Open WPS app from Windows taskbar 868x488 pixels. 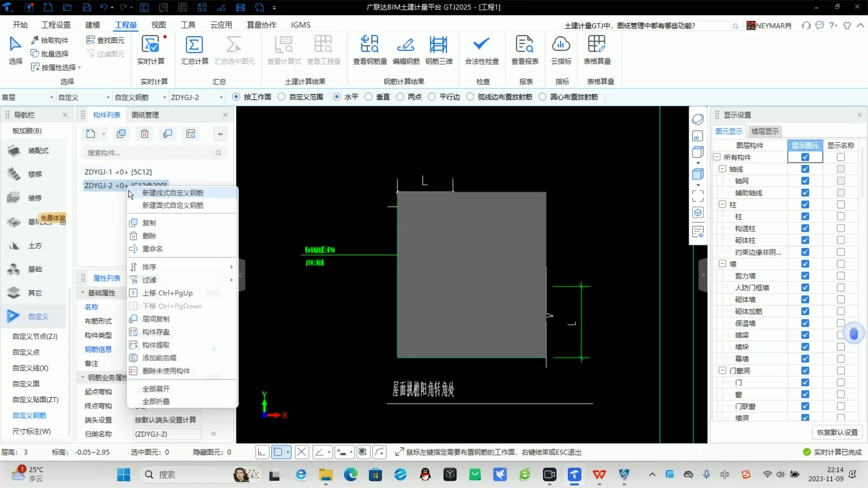tap(599, 474)
